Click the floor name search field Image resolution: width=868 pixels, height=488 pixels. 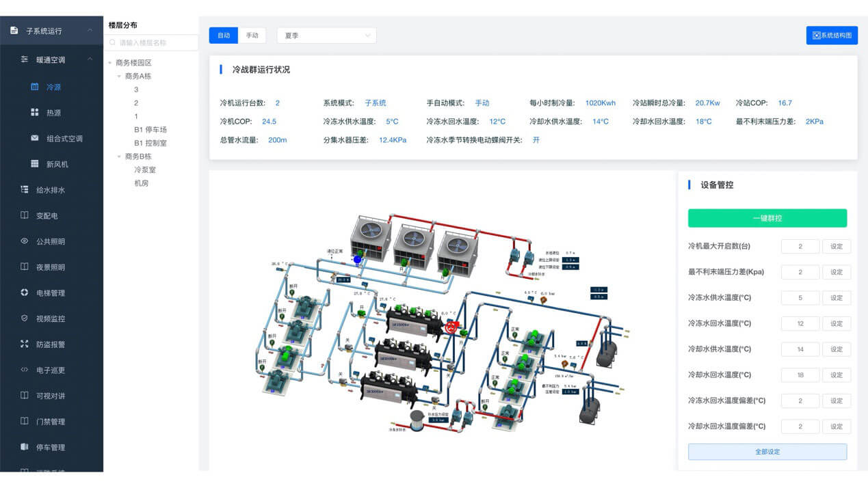(x=153, y=42)
